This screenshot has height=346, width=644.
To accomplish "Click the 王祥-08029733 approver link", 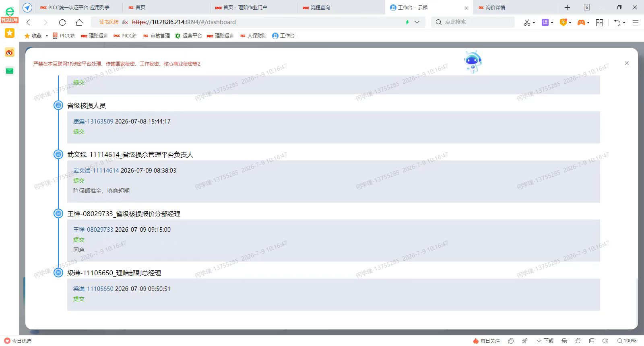I will pos(93,230).
